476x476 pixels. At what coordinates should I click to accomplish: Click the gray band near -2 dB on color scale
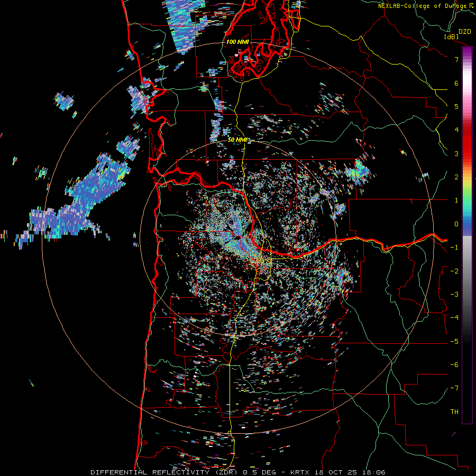tap(467, 270)
